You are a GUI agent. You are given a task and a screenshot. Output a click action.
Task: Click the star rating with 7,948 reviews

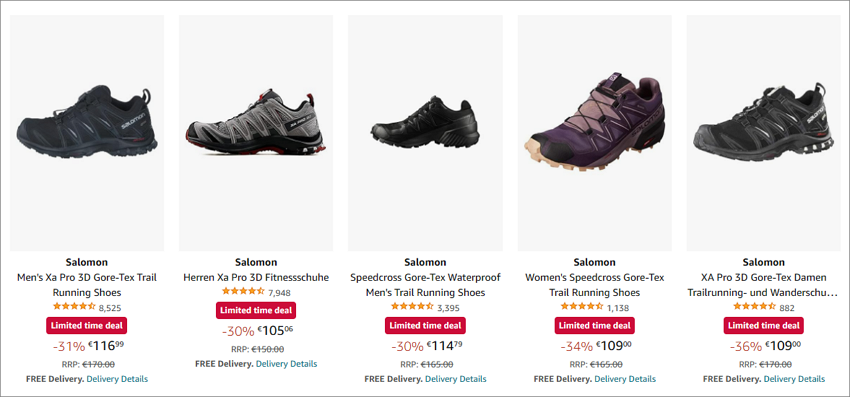(x=243, y=291)
